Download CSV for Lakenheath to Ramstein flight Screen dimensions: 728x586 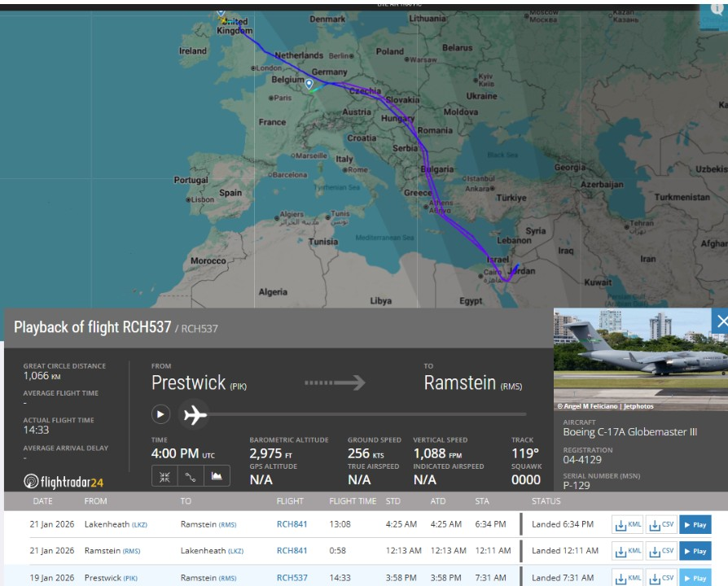coord(660,524)
